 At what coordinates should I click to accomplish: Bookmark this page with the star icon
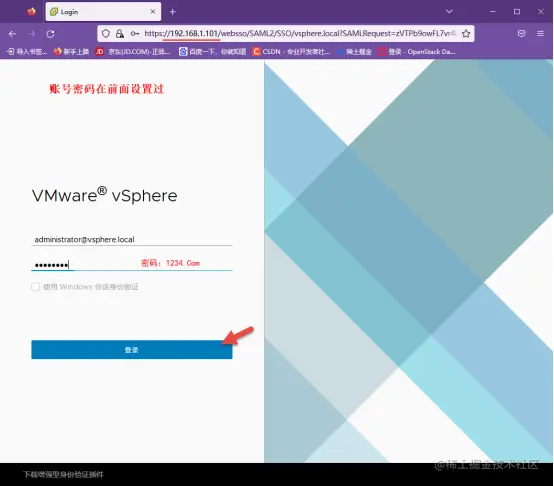pos(466,34)
